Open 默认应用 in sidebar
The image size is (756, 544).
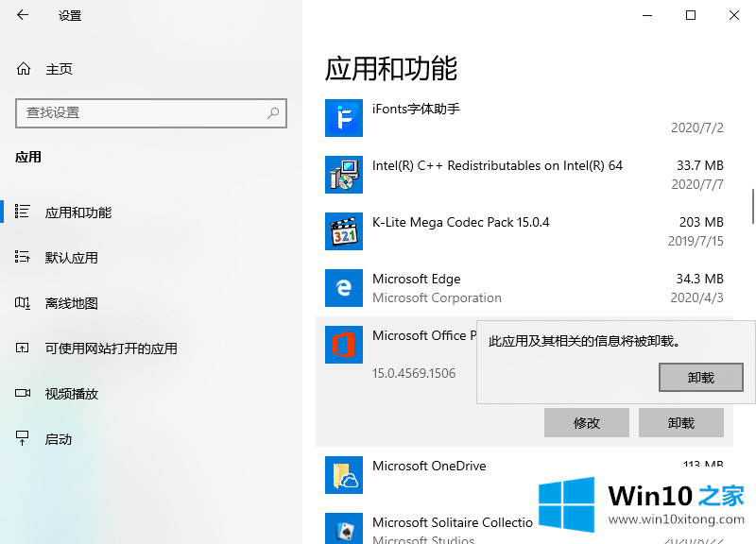click(x=72, y=258)
